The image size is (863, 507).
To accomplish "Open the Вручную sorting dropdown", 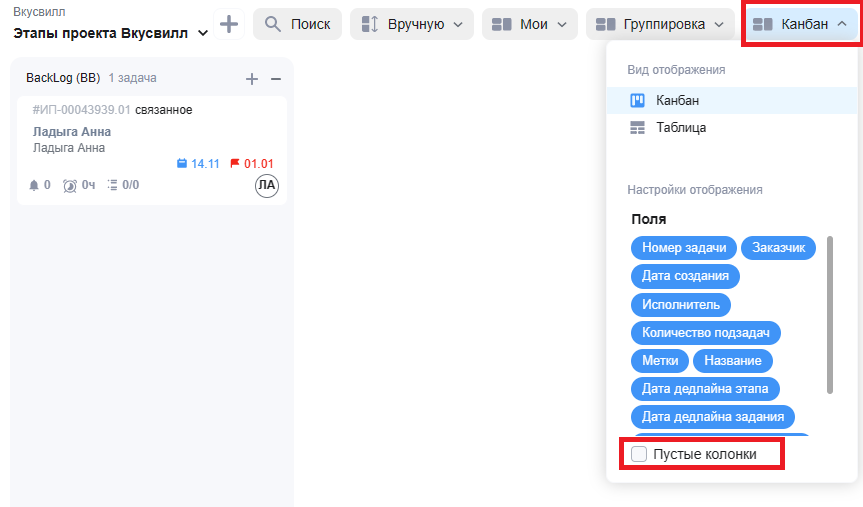I will coord(412,24).
